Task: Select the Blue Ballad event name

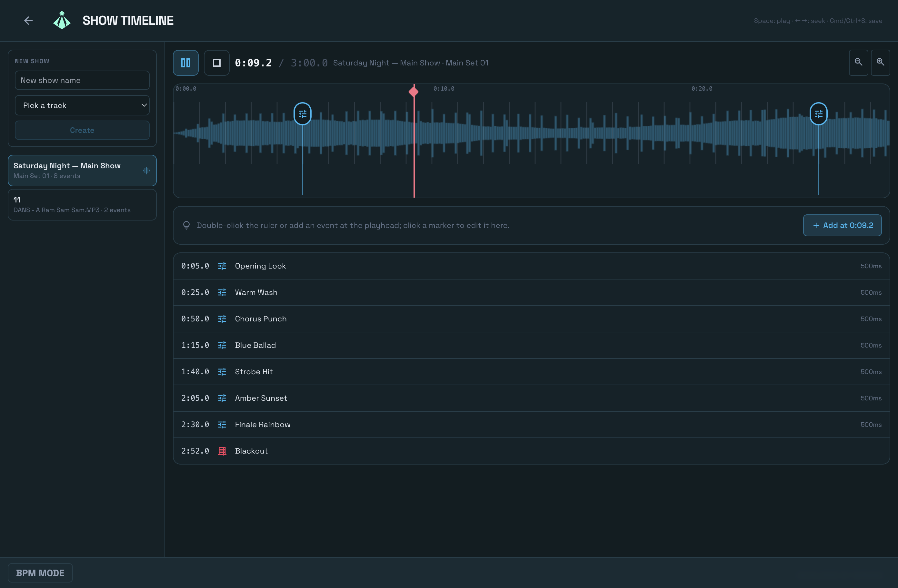Action: [255, 345]
